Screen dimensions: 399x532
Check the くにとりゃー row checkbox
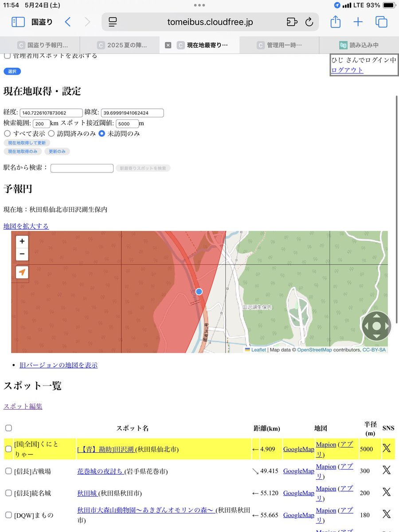pyautogui.click(x=8, y=449)
